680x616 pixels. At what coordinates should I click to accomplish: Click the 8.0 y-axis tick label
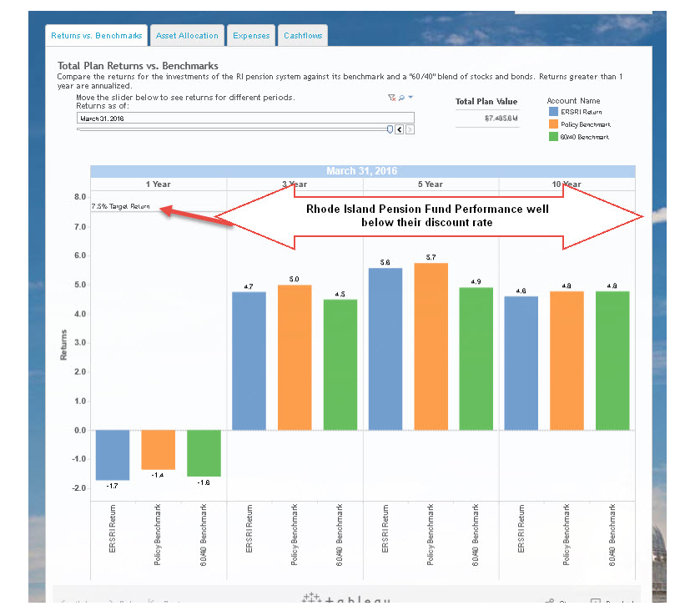point(80,197)
